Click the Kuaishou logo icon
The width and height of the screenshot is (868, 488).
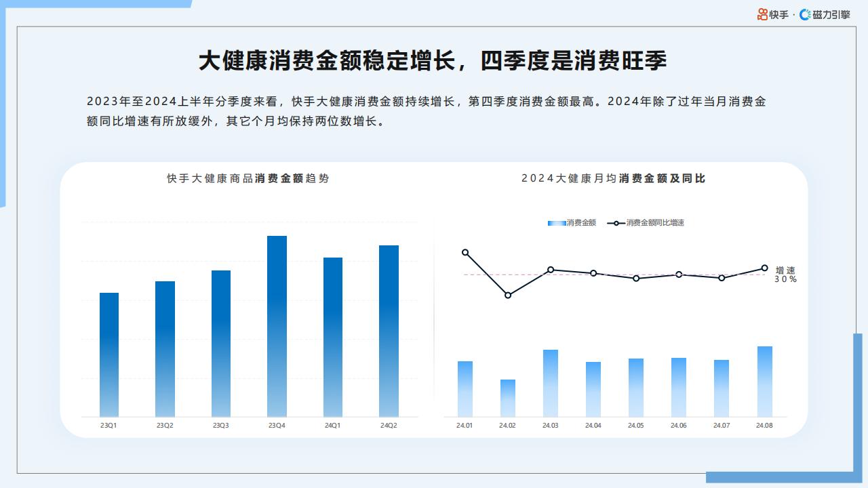pos(763,14)
